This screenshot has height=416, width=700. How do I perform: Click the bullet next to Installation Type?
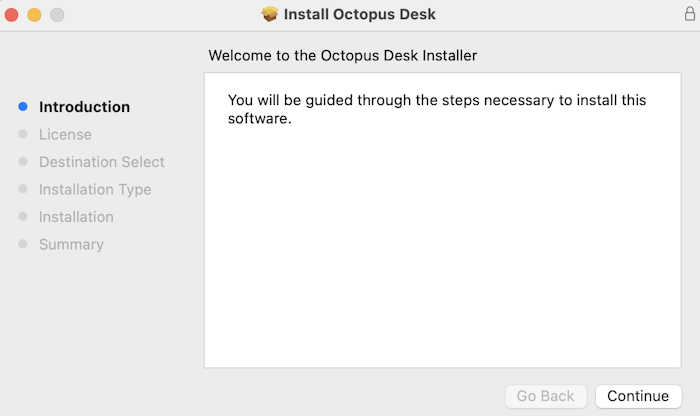23,189
